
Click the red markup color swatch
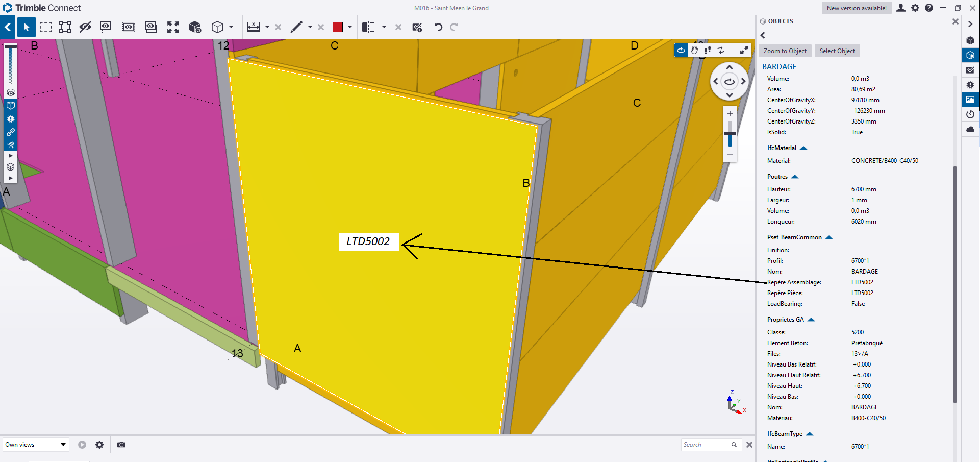[338, 27]
